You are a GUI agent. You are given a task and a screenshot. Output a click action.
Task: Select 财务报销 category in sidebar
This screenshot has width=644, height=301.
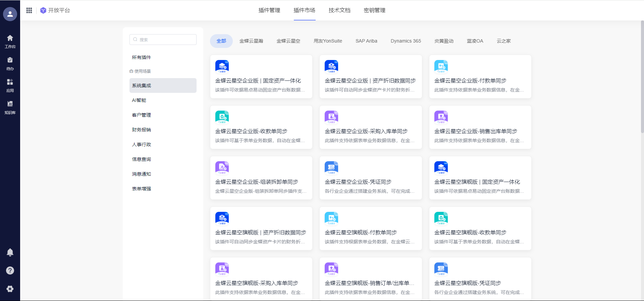(x=141, y=130)
